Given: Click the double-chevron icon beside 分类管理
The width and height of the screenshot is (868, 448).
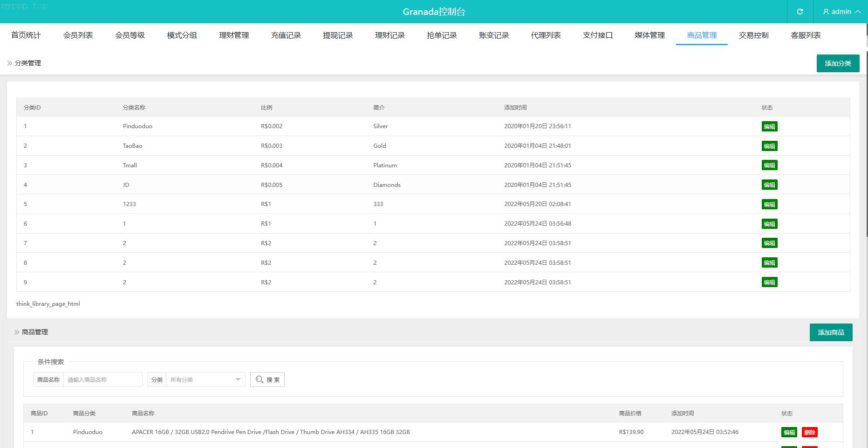Looking at the screenshot, I should 9,63.
